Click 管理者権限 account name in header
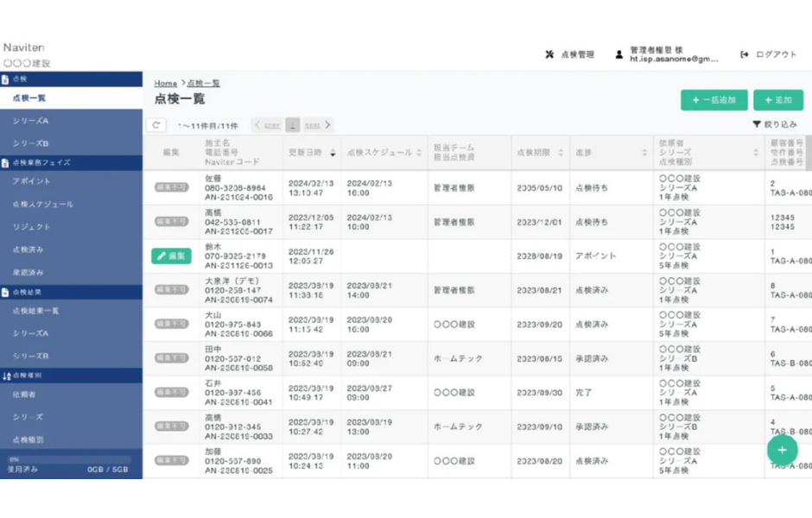This screenshot has width=812, height=518. [x=657, y=50]
